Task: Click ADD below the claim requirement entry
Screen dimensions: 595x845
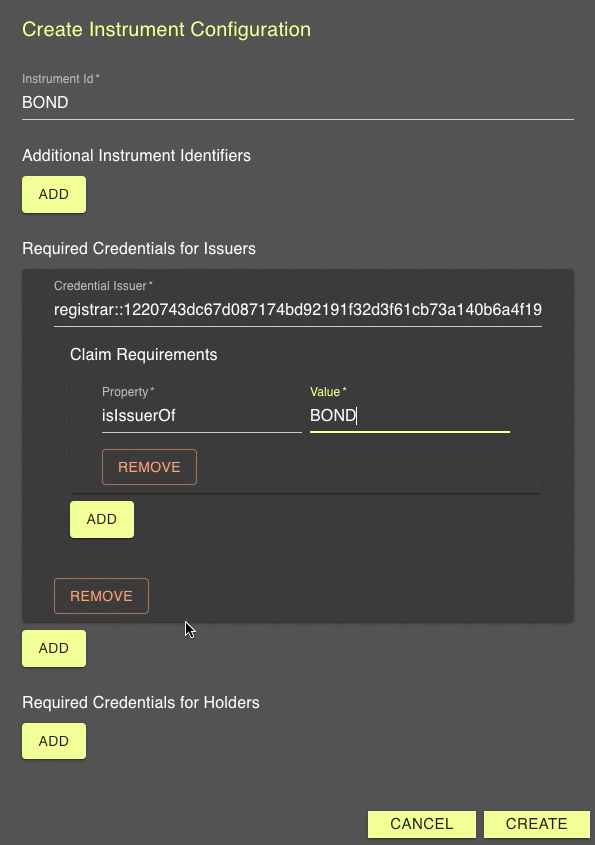Action: point(101,519)
